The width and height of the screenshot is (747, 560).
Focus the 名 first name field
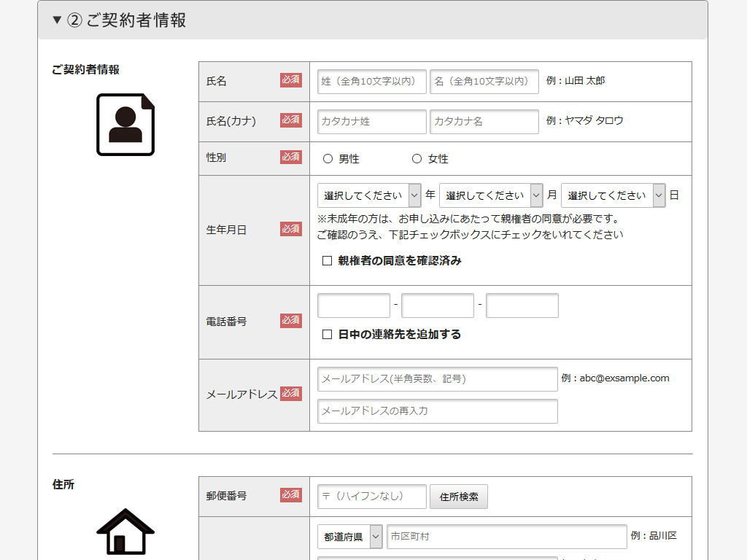pos(484,82)
